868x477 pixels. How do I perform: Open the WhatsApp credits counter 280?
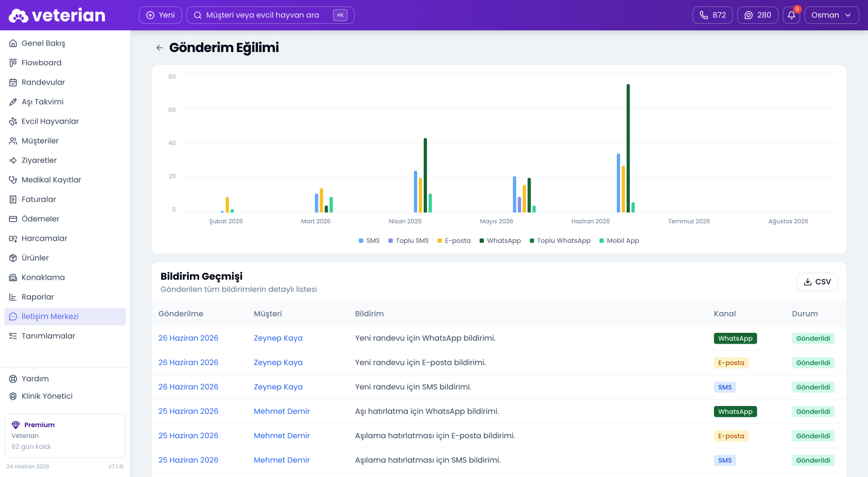pos(758,15)
